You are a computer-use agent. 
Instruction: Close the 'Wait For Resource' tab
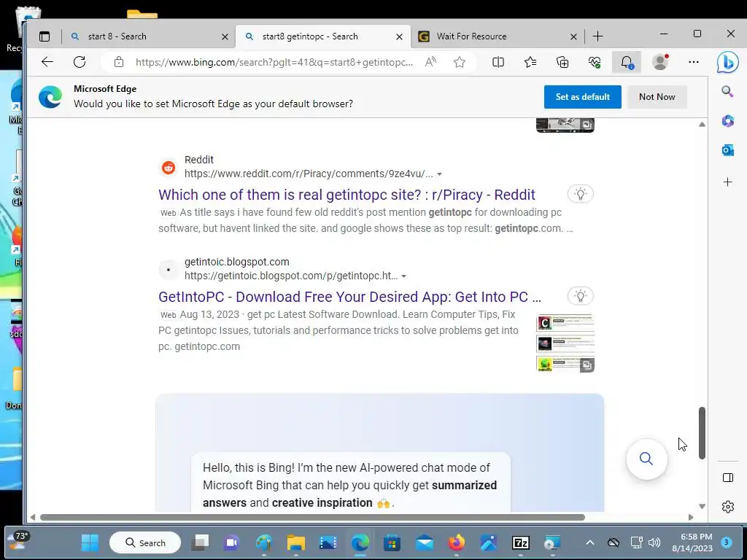[x=573, y=36]
